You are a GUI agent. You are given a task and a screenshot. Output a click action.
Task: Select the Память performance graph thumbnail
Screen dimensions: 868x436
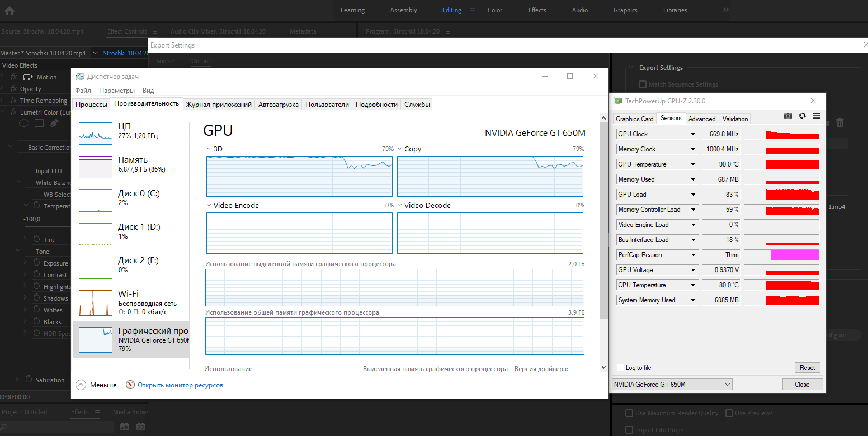pyautogui.click(x=96, y=167)
